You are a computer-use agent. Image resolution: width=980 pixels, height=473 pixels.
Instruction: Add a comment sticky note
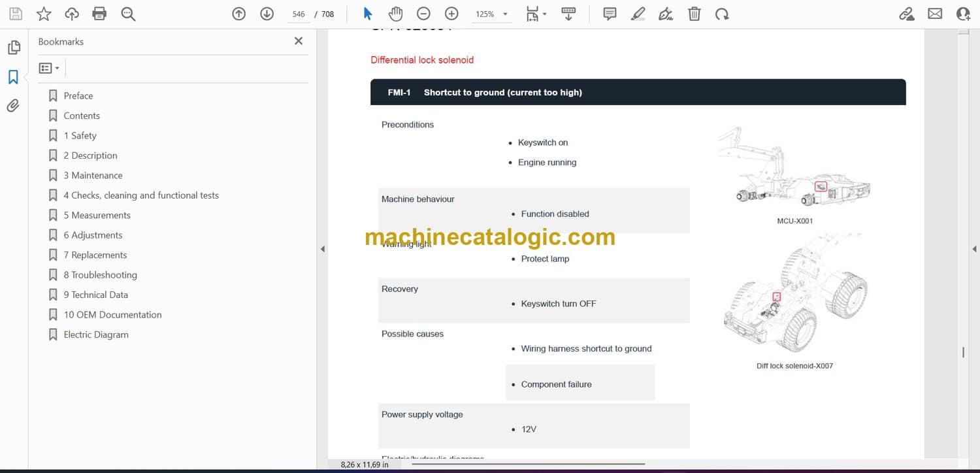pos(610,14)
